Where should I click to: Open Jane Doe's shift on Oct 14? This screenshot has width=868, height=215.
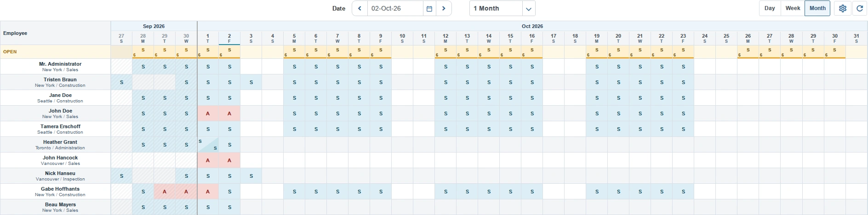pos(489,98)
